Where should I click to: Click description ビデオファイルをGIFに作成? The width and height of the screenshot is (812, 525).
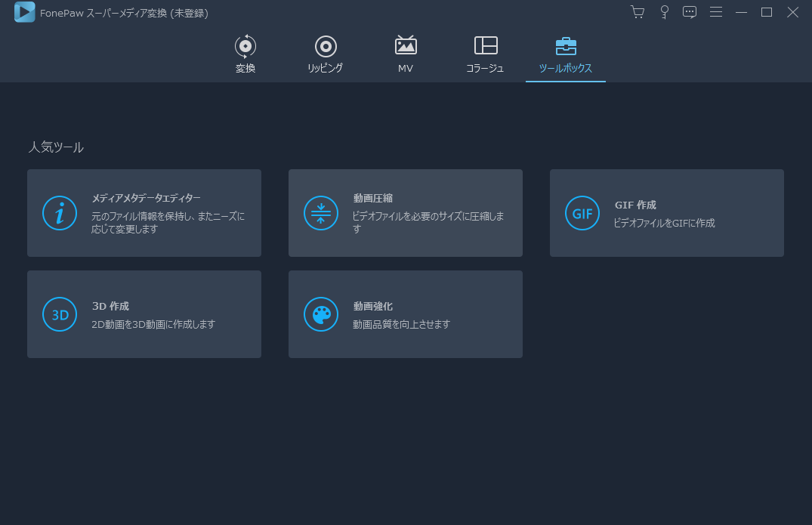coord(665,223)
